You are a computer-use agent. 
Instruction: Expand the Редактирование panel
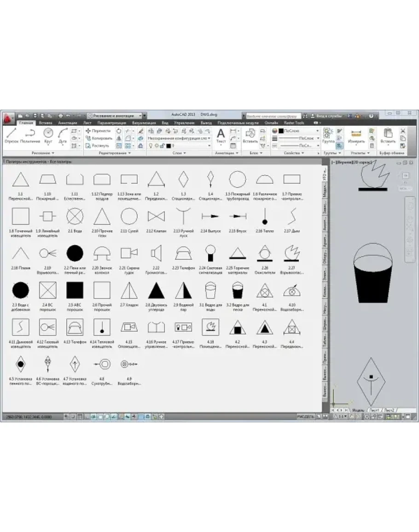pos(115,152)
